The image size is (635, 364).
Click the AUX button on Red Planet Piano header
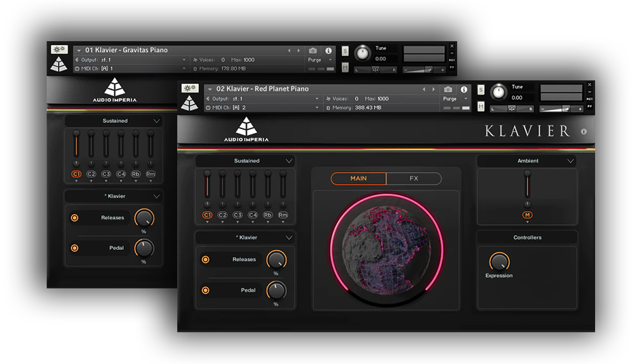tap(590, 99)
